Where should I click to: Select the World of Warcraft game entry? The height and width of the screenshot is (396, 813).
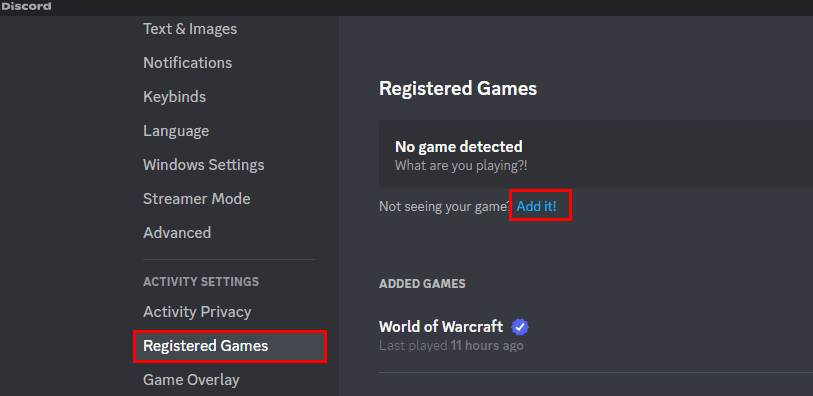596,335
